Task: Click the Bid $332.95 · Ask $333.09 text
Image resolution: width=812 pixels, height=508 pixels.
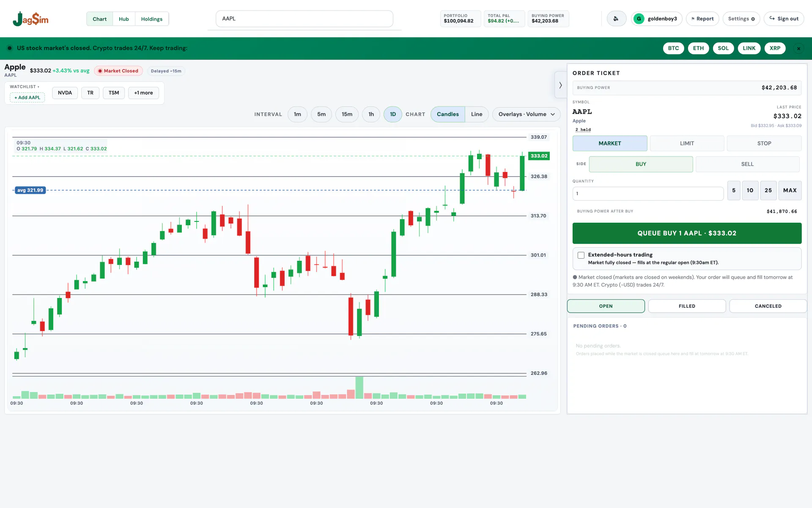Action: (x=776, y=126)
